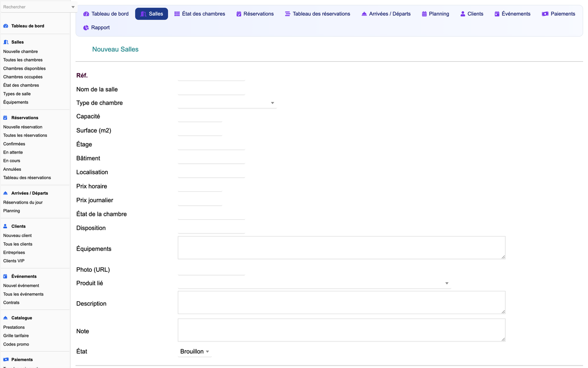Viewport: 588px width, 368px height.
Task: Switch to the Salles tab
Action: pyautogui.click(x=151, y=14)
